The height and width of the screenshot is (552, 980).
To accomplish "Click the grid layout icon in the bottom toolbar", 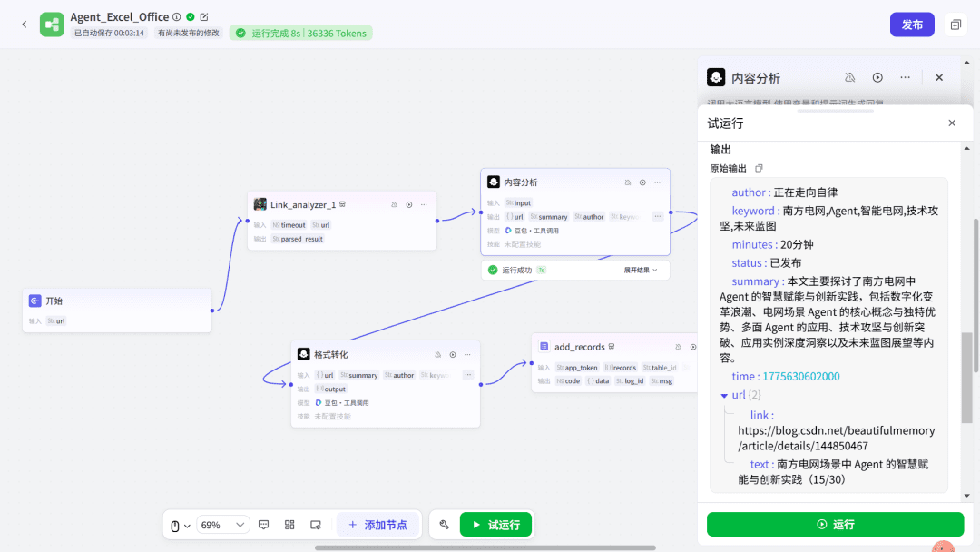I will [x=289, y=525].
